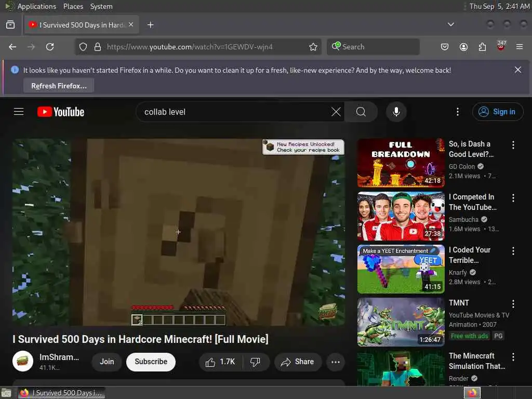Go back in Firefox
Screen dimensions: 532x399
(12, 47)
